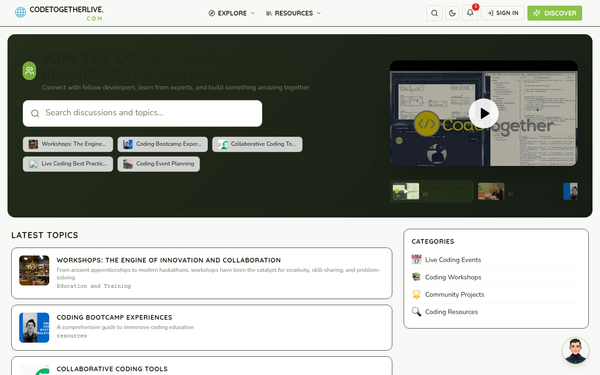Click the Sign In button

[502, 13]
